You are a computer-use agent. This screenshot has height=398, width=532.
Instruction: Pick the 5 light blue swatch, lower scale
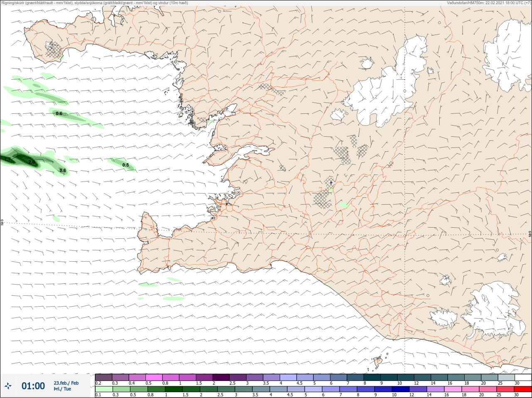(313, 389)
